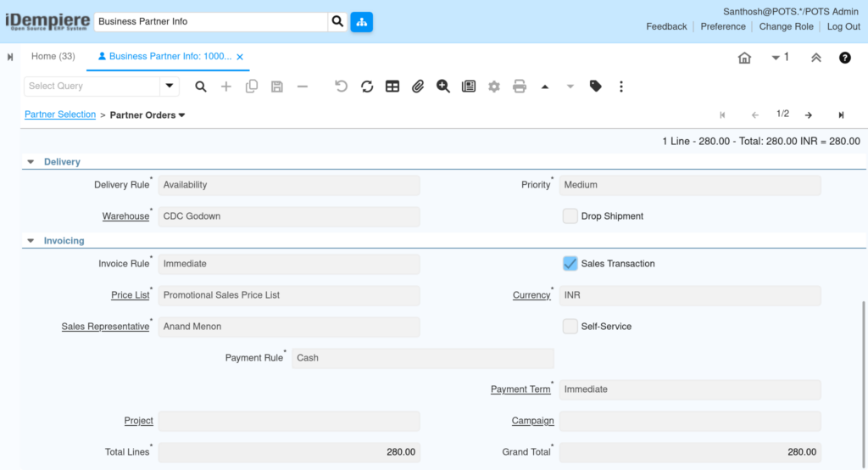Open the Preference link

click(723, 26)
